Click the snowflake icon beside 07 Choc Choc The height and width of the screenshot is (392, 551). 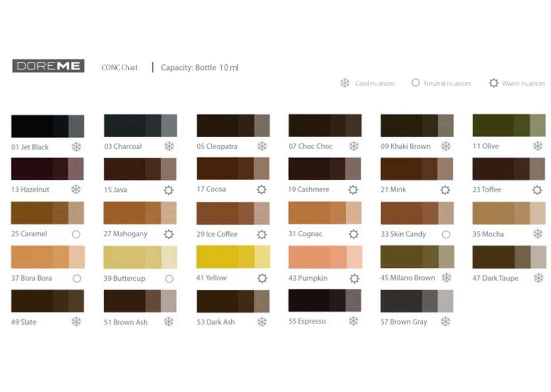point(354,146)
